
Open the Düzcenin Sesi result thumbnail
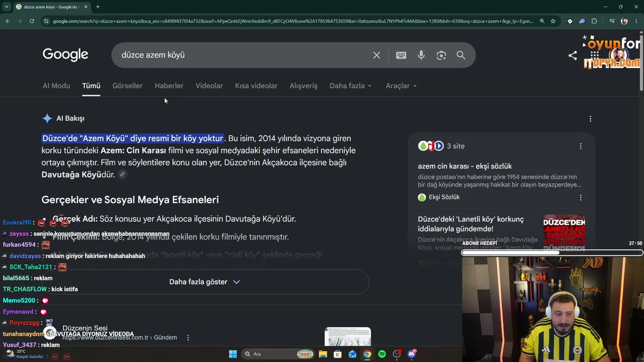(x=348, y=337)
